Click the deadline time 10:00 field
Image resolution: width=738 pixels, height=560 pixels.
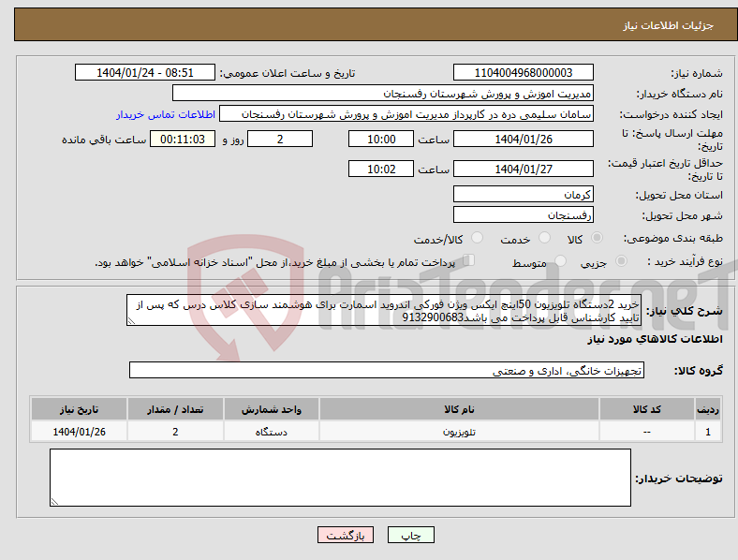[x=381, y=139]
